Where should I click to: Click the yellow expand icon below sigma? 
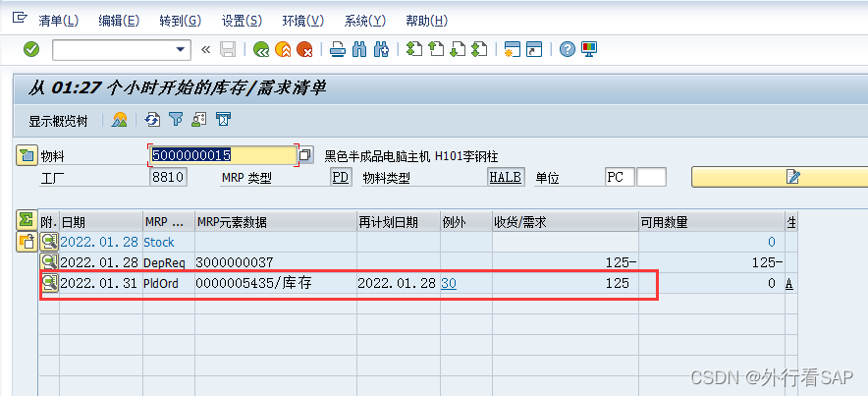26,242
